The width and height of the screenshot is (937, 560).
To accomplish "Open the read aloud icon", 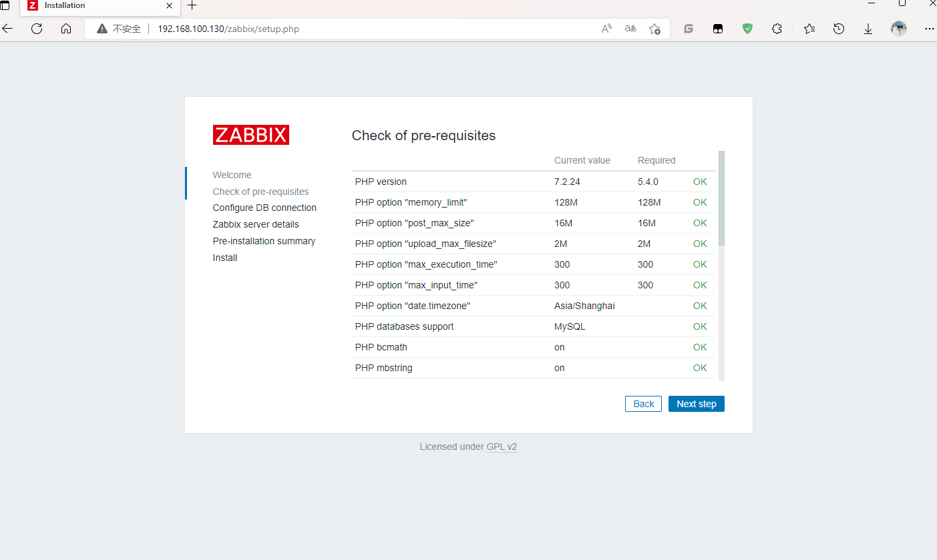I will tap(606, 29).
